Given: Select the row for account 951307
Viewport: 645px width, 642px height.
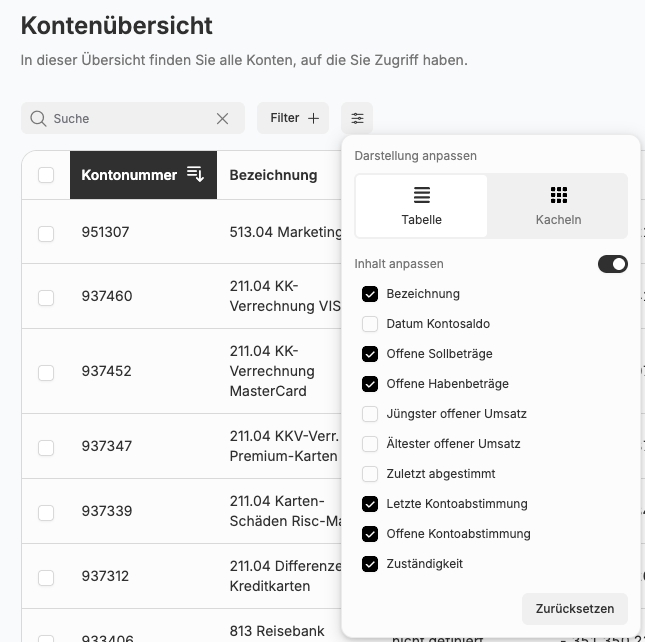Looking at the screenshot, I should pyautogui.click(x=46, y=233).
